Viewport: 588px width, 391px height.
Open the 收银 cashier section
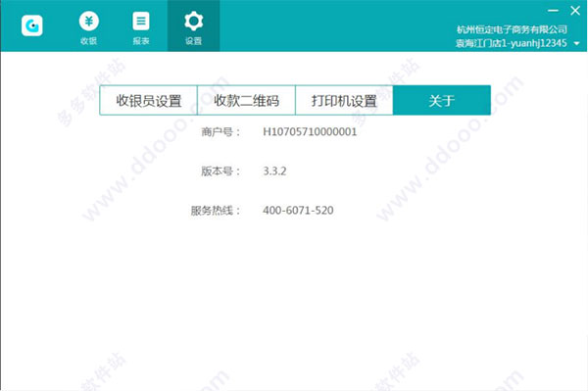coord(89,27)
